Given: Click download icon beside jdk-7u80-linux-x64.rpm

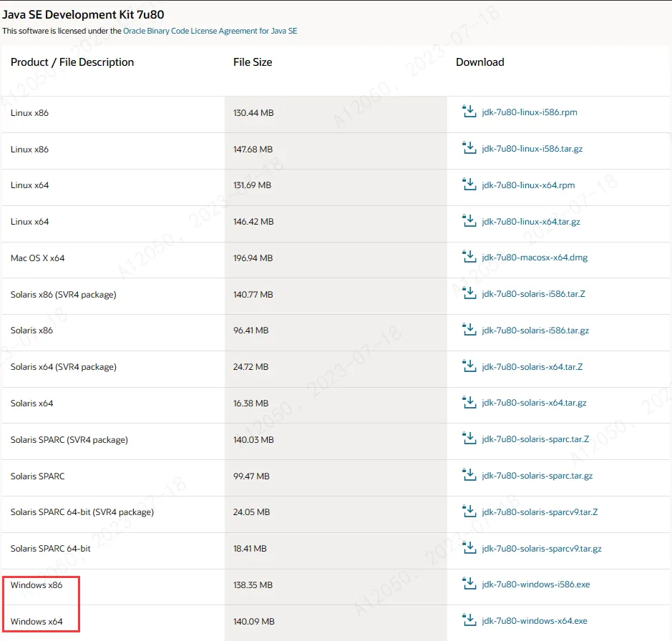Looking at the screenshot, I should click(x=469, y=185).
